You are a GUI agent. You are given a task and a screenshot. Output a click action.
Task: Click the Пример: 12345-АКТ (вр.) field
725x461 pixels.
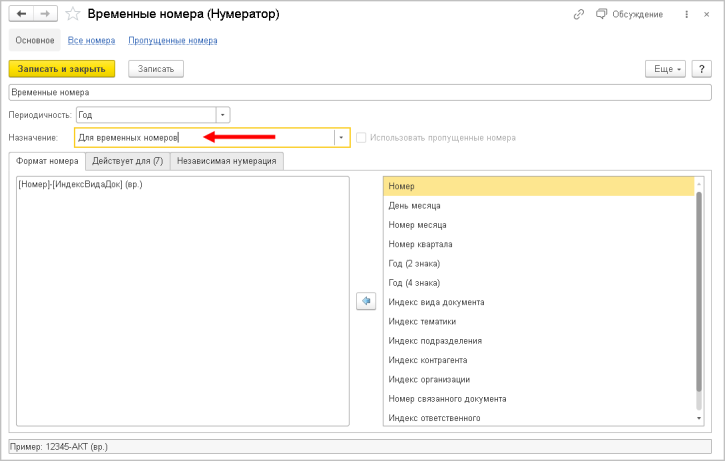[360, 447]
